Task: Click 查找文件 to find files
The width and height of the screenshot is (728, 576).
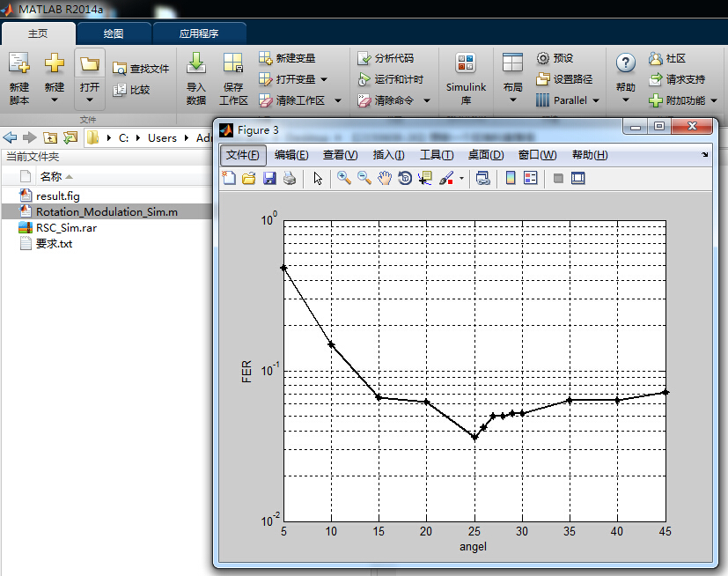Action: (x=141, y=69)
